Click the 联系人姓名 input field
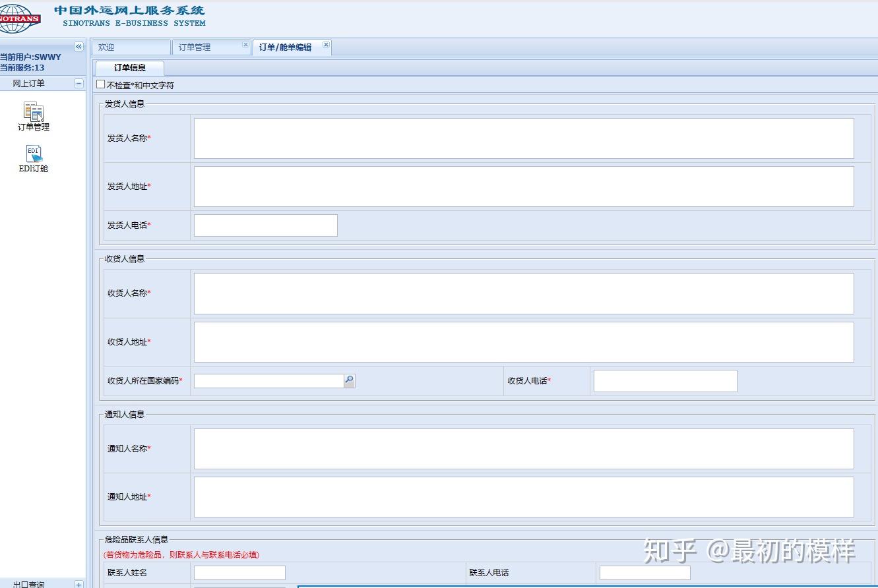The width and height of the screenshot is (878, 588). 239,572
